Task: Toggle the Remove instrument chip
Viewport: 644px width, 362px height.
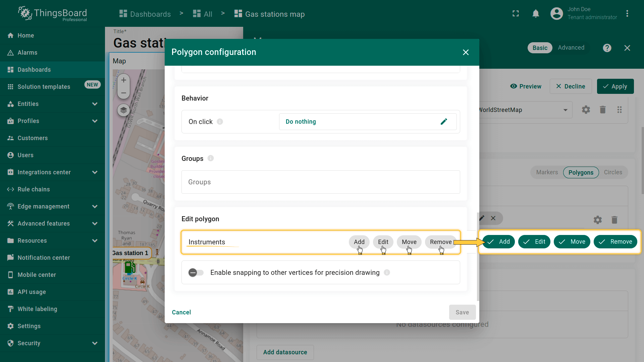Action: (440, 242)
